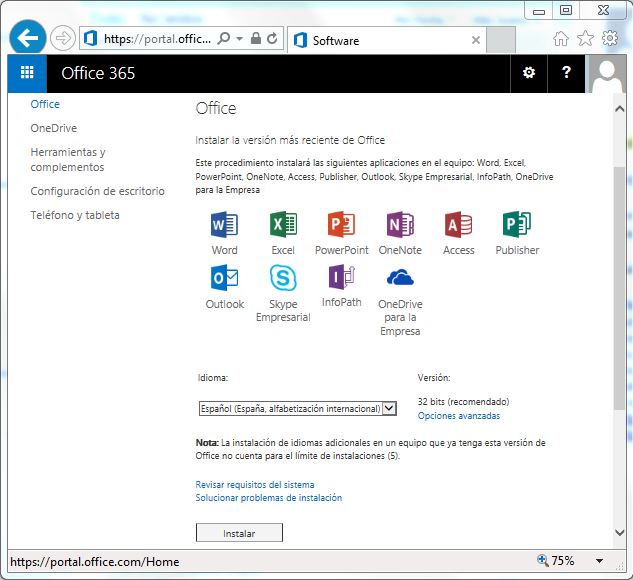
Task: Expand the address bar dropdown arrow
Action: [x=239, y=39]
